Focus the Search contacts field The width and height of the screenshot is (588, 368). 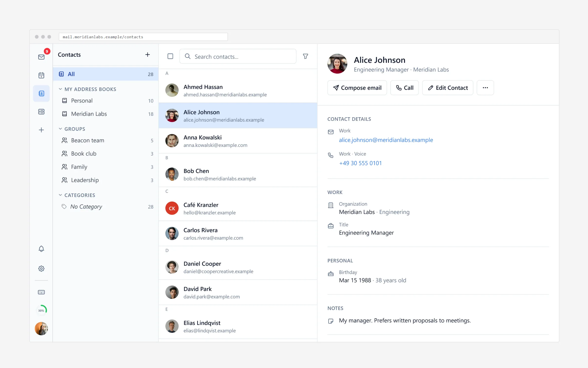(238, 56)
